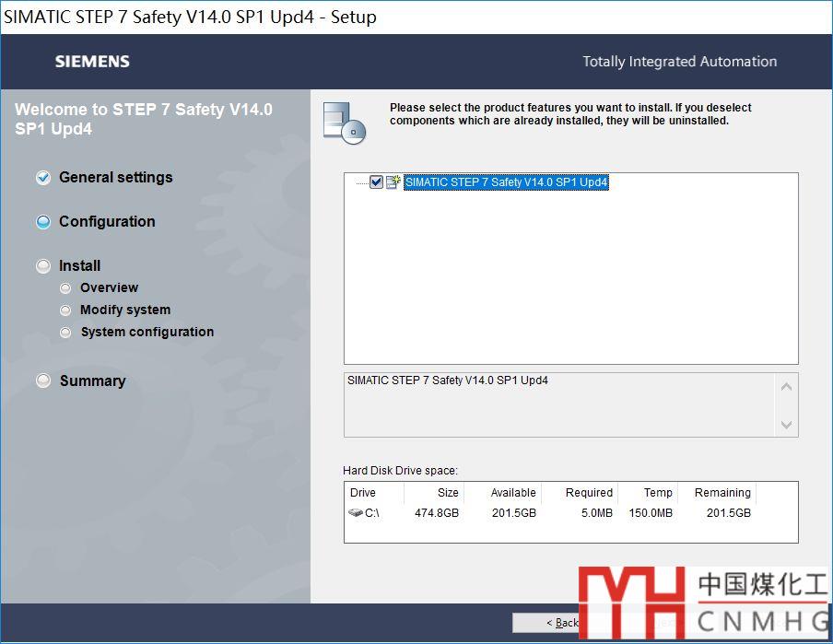This screenshot has height=644, width=833.
Task: Click the Size column header
Action: (435, 493)
